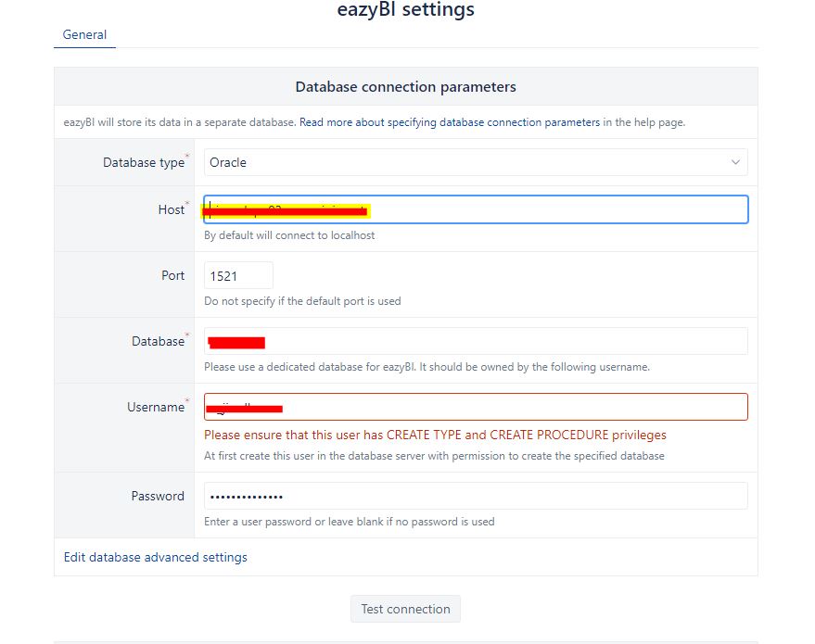815x644 pixels.
Task: Switch to the General tab
Action: pos(84,35)
